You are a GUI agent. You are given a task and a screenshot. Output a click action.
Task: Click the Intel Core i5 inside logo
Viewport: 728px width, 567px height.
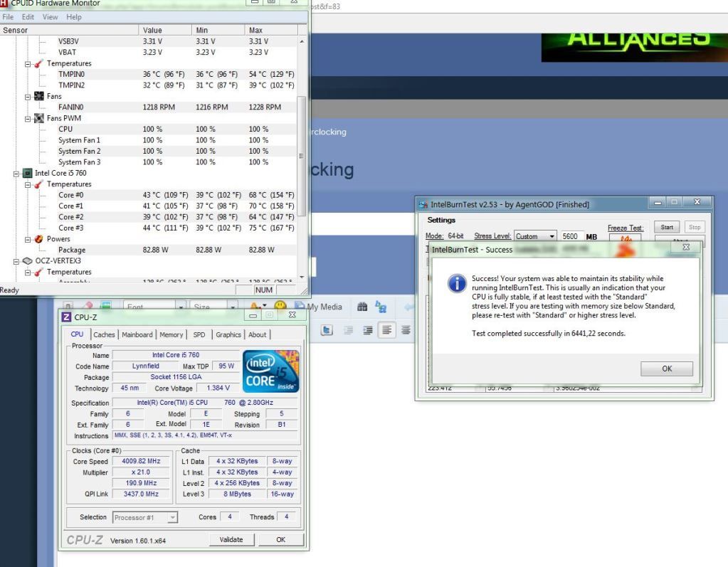tap(270, 371)
